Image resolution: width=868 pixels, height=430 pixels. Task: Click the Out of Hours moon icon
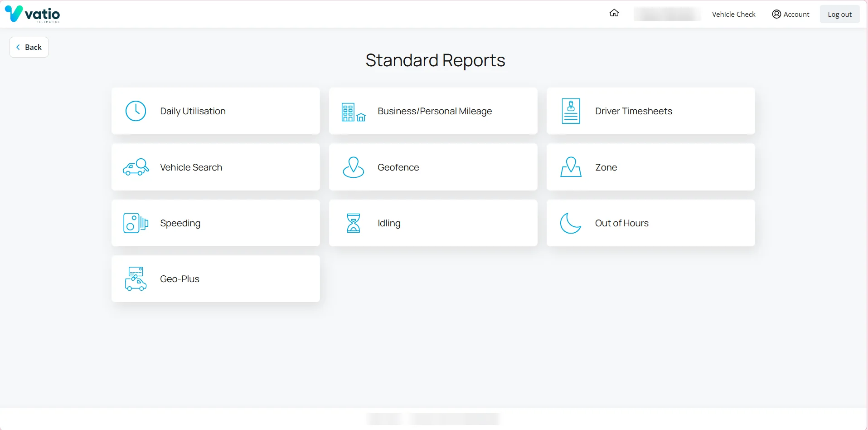point(571,223)
